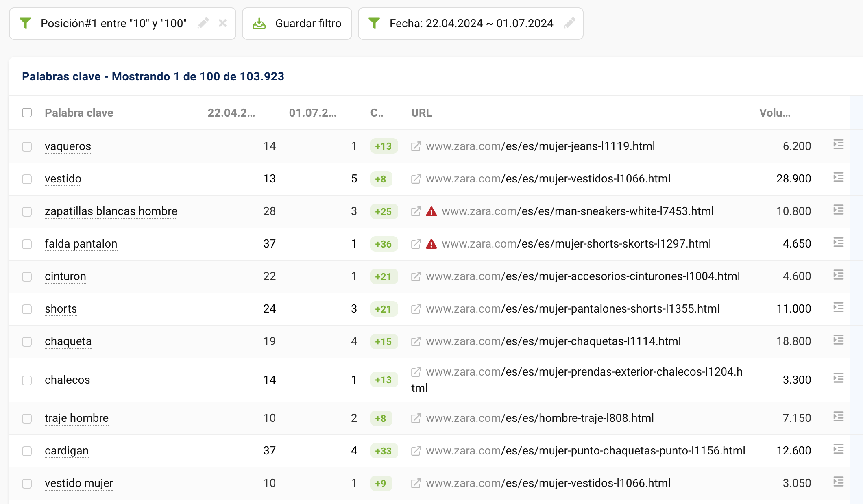
Task: Open the chaqueta keyword link
Action: [x=68, y=341]
